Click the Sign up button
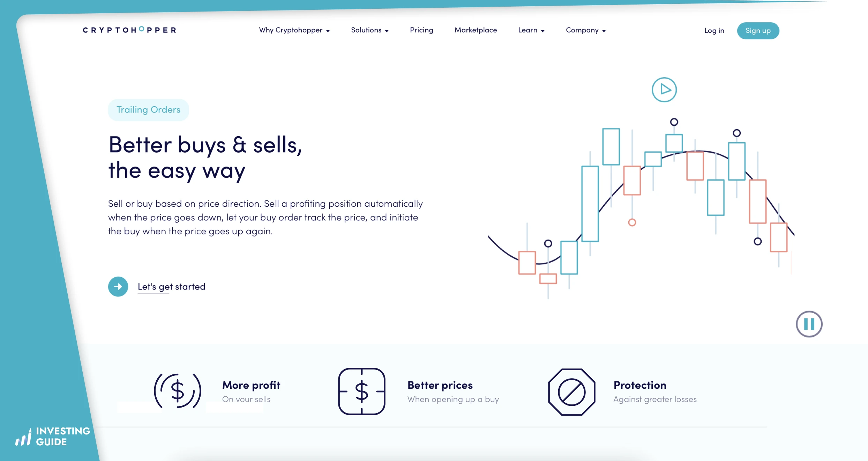This screenshot has height=461, width=868. [x=758, y=30]
